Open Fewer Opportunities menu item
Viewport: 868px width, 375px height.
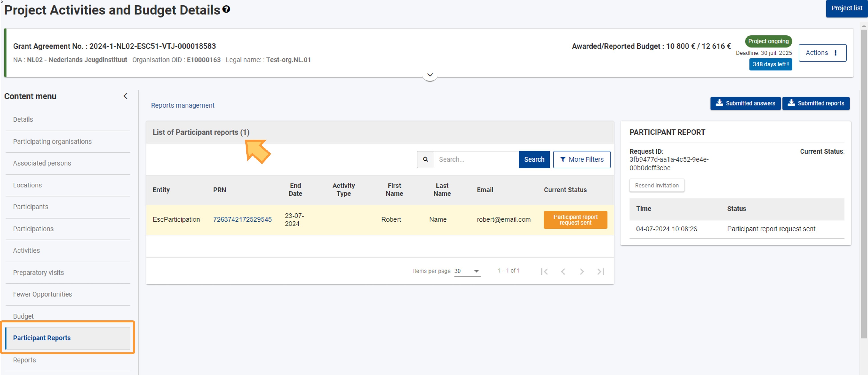point(68,295)
